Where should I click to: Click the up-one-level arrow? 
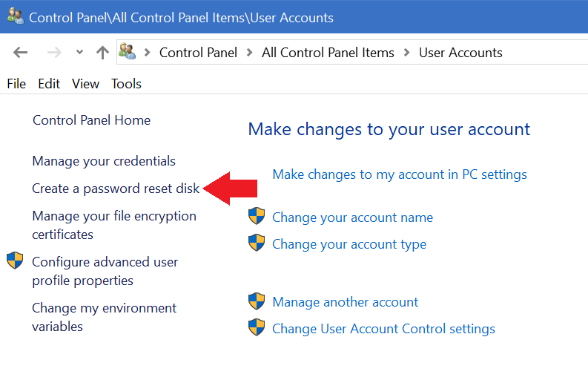tap(102, 53)
